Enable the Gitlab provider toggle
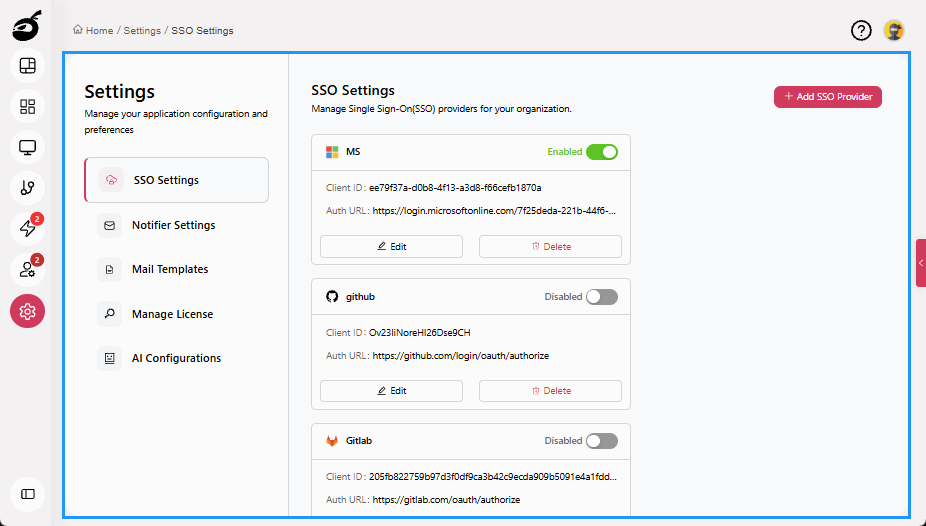Viewport: 926px width, 526px height. pos(602,441)
